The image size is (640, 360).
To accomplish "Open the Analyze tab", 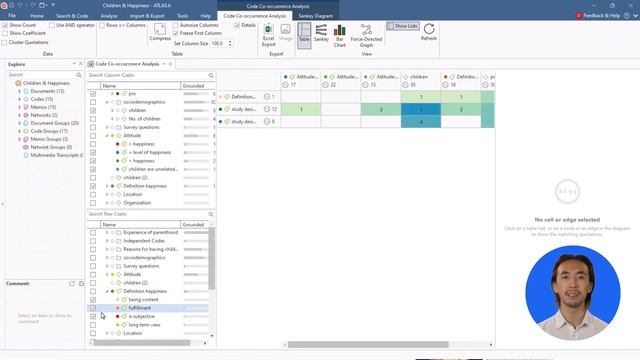I will coord(109,16).
